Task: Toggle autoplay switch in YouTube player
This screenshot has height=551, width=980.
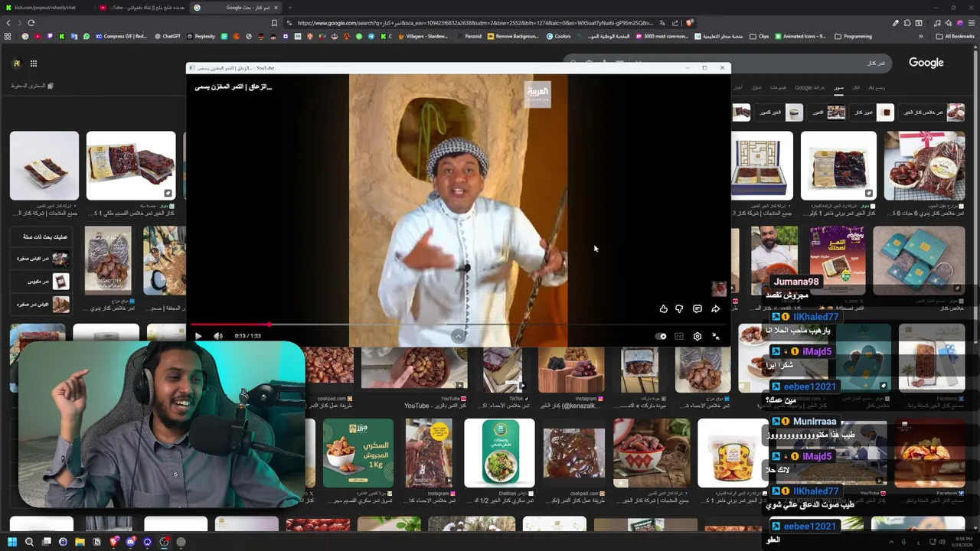Action: tap(661, 336)
